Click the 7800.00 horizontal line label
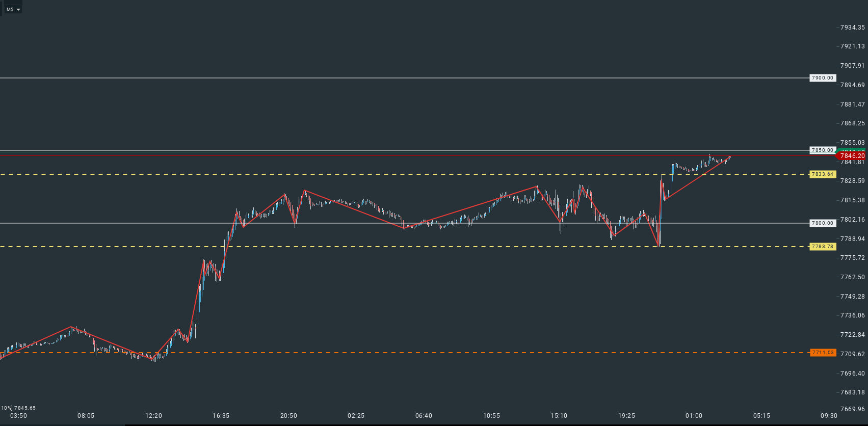Screen dimensions: 868x426 click(823, 223)
